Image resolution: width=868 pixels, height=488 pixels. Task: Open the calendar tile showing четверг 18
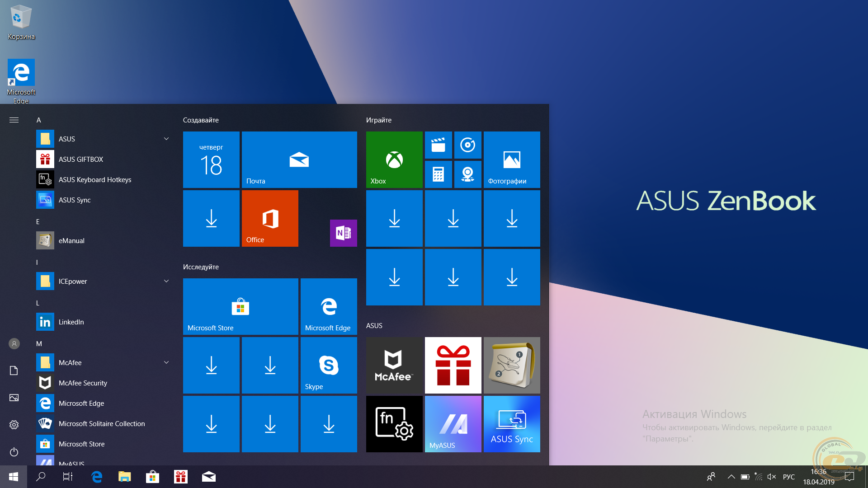(x=211, y=160)
